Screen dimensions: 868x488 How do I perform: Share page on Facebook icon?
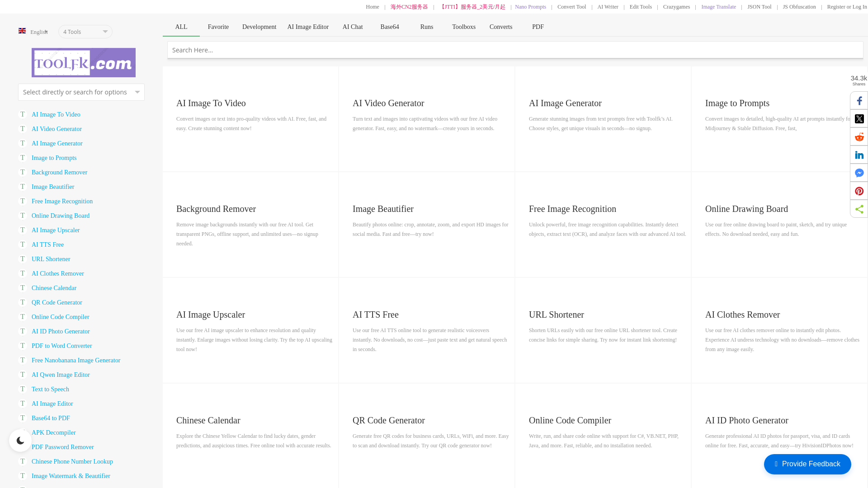pyautogui.click(x=859, y=101)
